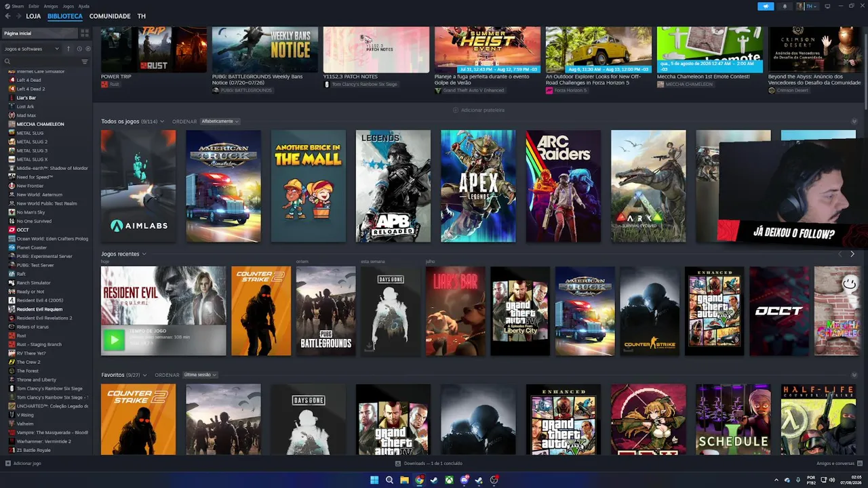Open the announcements megaphone button
868x488 pixels.
766,6
